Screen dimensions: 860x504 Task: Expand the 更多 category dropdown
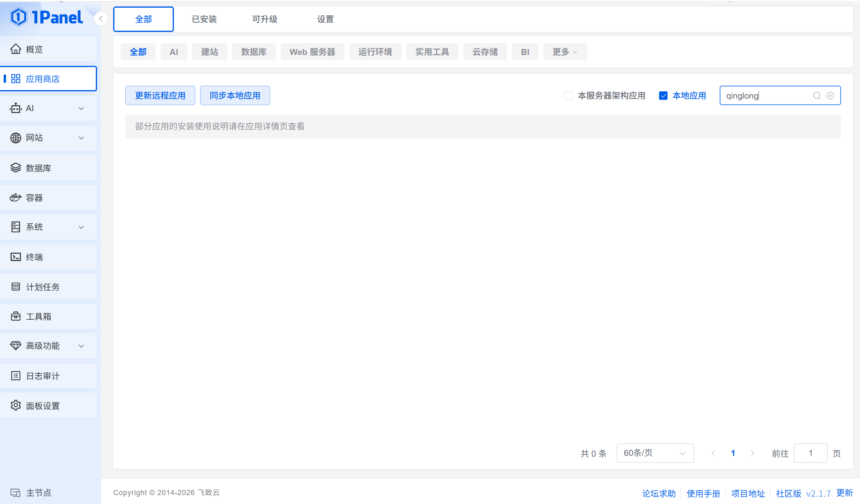coord(564,52)
